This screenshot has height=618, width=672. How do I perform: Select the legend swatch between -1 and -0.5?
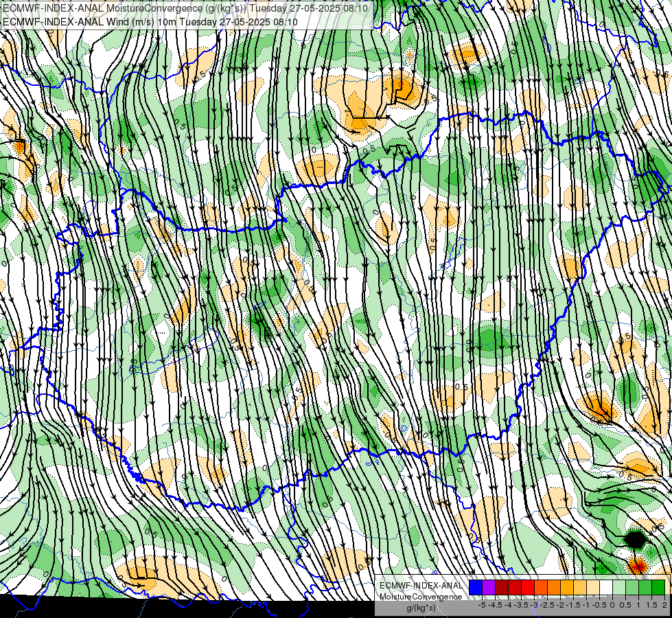(x=592, y=588)
